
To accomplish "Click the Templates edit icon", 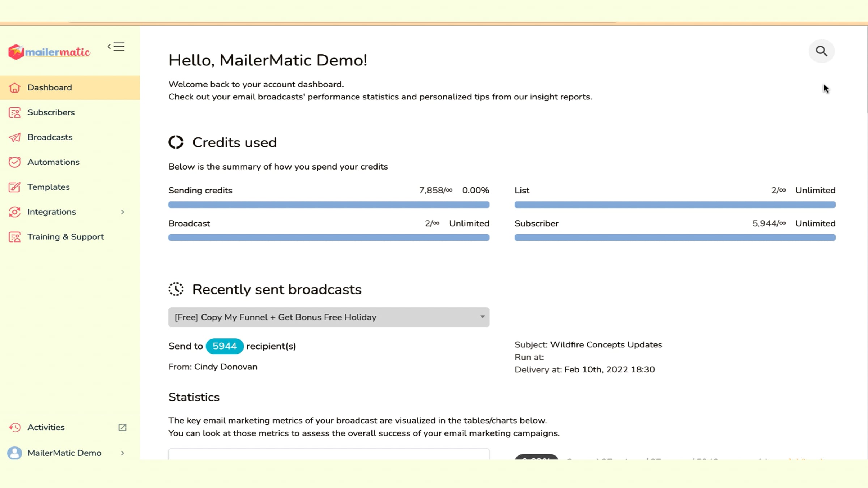I will 14,187.
